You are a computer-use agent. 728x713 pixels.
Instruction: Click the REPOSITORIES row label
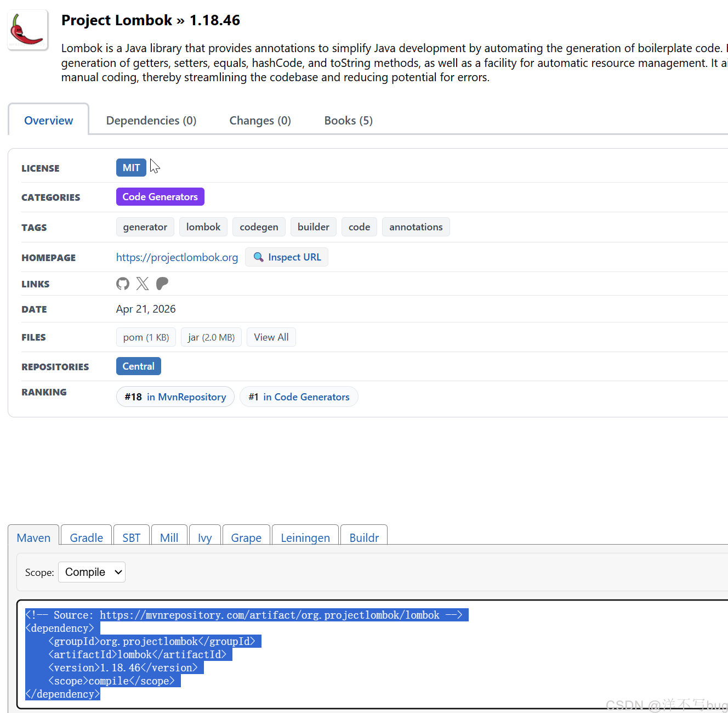click(x=55, y=367)
